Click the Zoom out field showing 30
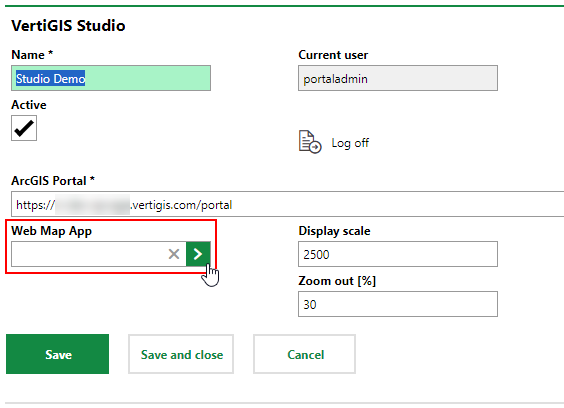564x408 pixels. pyautogui.click(x=398, y=304)
